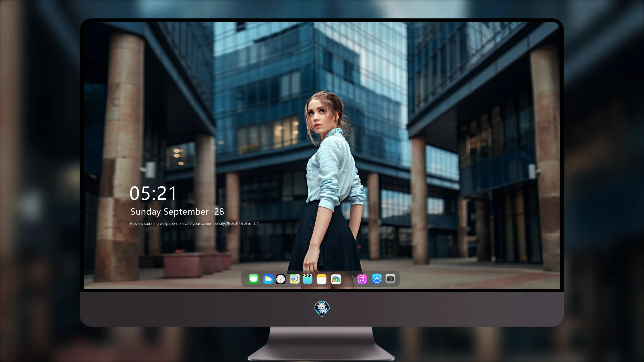Image resolution: width=644 pixels, height=362 pixels.
Task: Click the Chinese 壁纸迷 text
Action: tap(232, 223)
